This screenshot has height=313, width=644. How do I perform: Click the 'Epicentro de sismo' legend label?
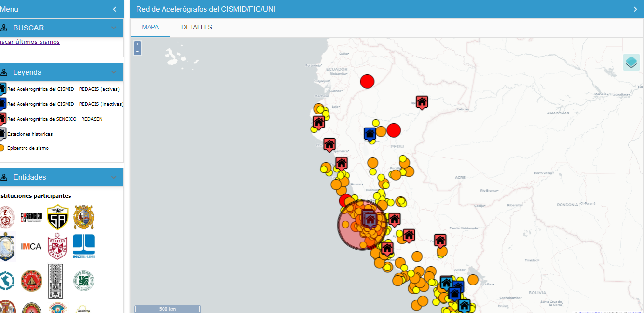(x=28, y=148)
